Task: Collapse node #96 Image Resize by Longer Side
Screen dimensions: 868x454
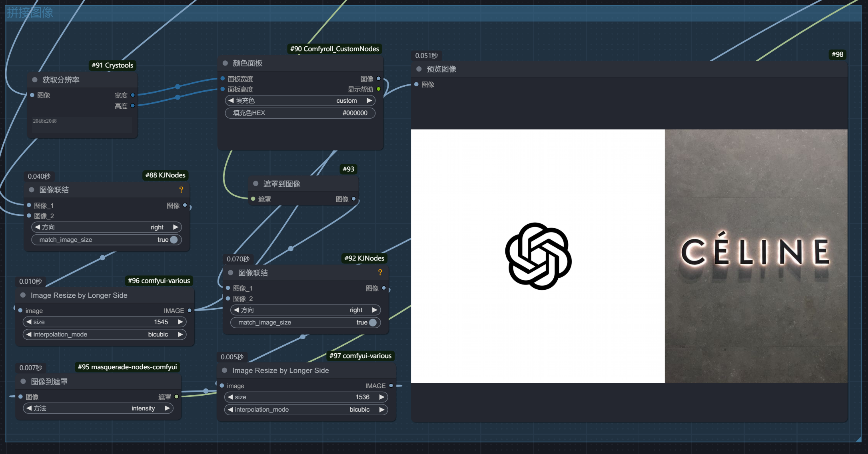Action: click(23, 295)
